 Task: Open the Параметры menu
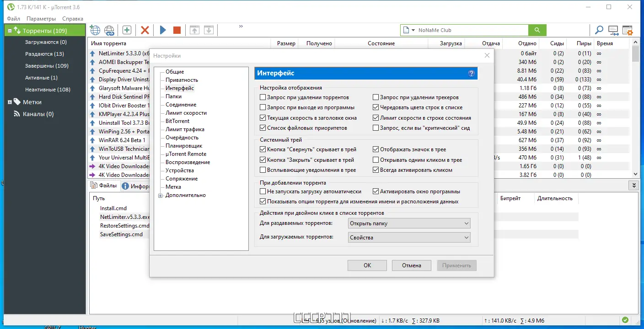[x=41, y=19]
